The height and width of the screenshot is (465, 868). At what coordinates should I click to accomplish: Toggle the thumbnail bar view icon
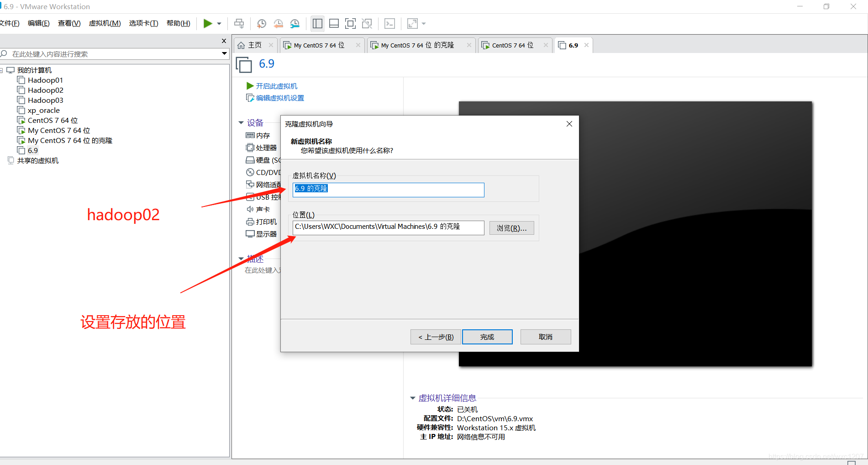(334, 23)
